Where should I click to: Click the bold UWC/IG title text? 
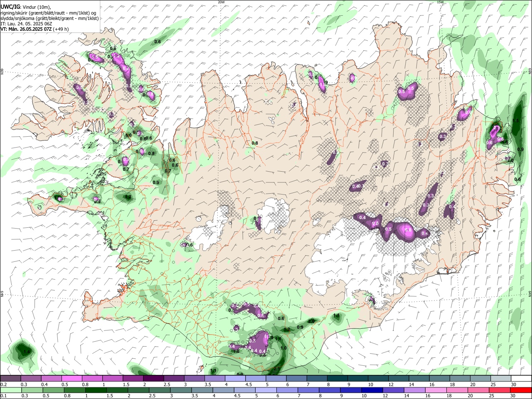[10, 7]
